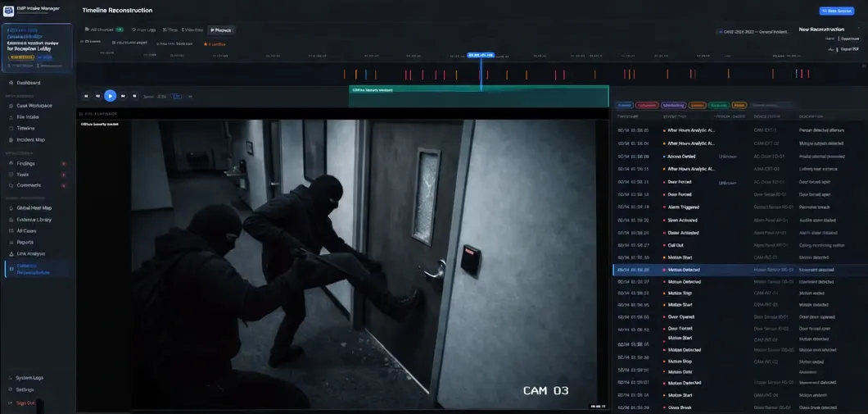Click the Conflicts indicator with orange dot
Screen dimensions: 868x414
click(215, 43)
